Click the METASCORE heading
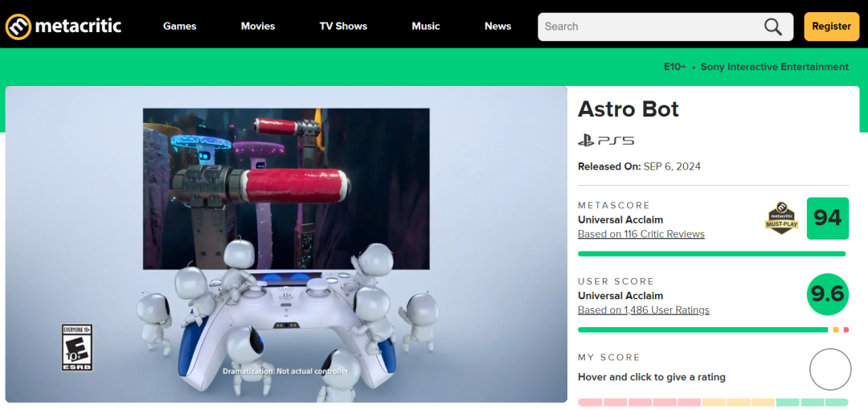 coord(614,205)
